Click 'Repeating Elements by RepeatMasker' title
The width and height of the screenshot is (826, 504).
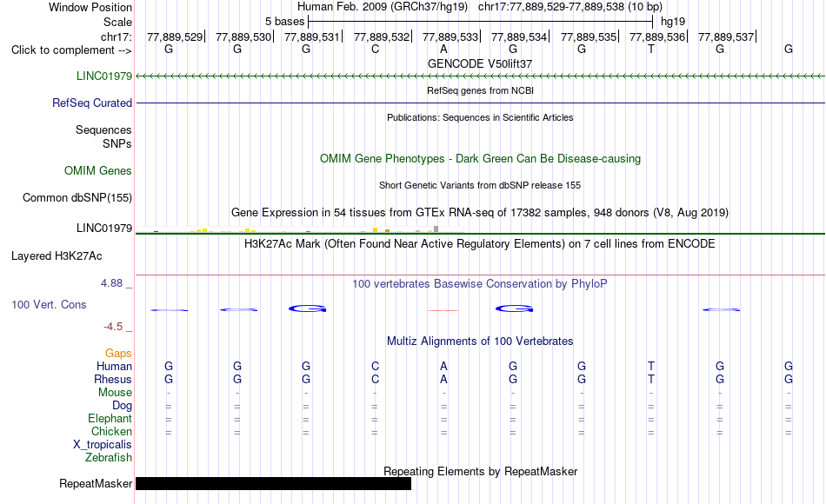pos(481,471)
